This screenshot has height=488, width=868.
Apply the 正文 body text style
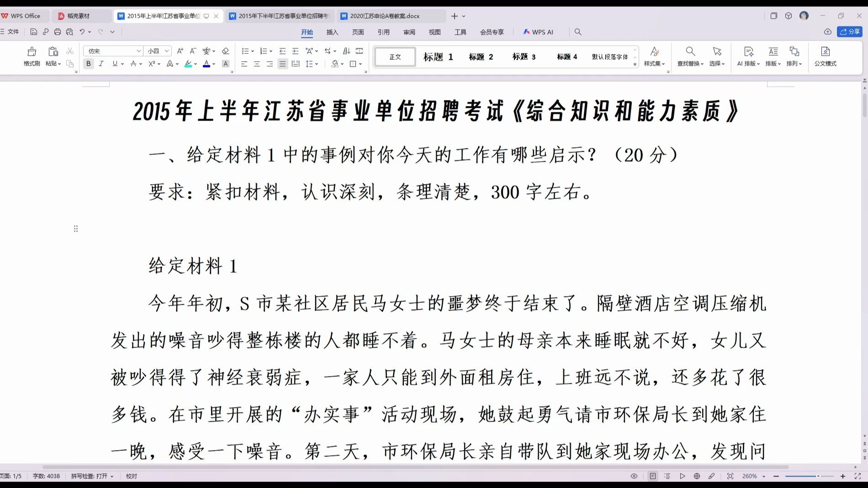395,57
